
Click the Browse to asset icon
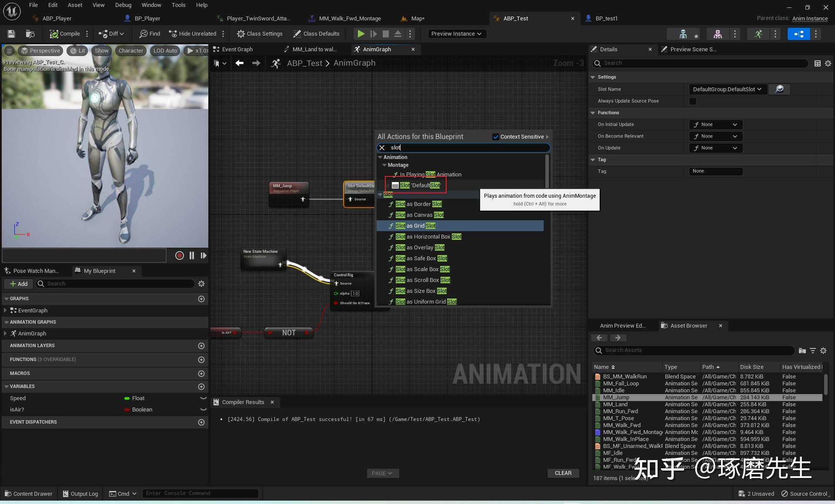click(30, 34)
